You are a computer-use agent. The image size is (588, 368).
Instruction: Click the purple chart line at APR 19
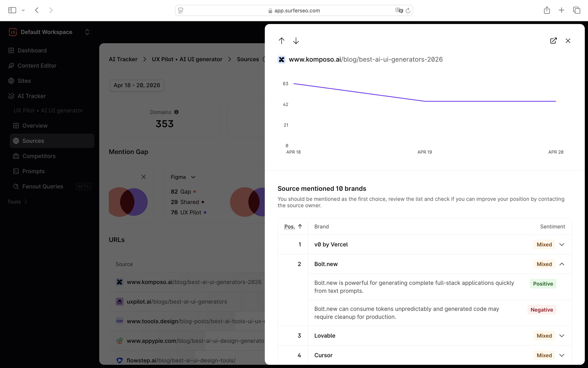pos(425,101)
